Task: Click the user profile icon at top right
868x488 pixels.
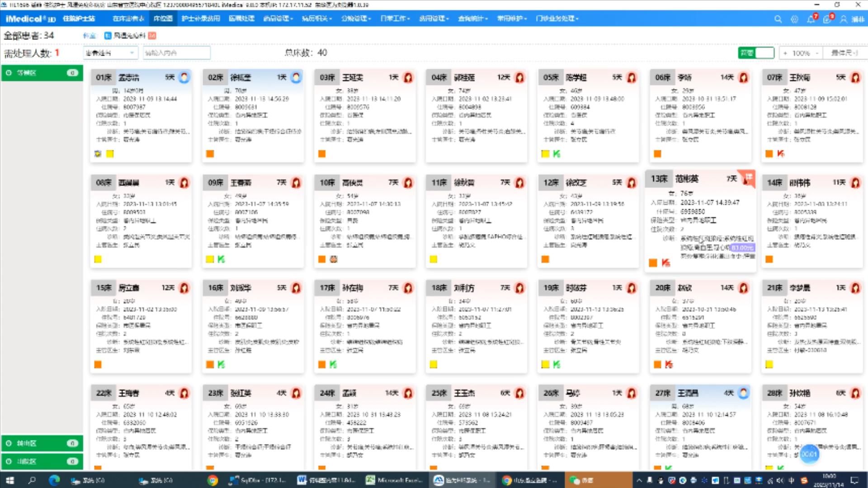Action: [844, 19]
